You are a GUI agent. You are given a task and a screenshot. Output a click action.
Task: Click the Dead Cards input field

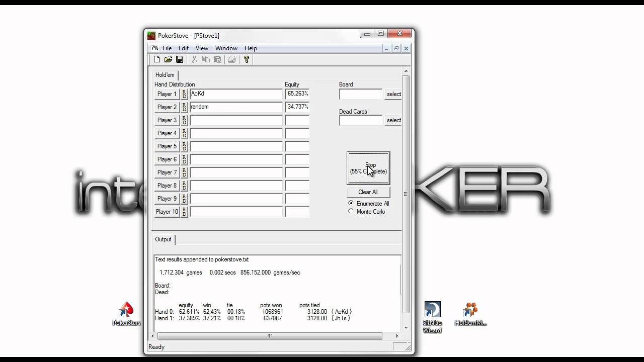(x=361, y=120)
